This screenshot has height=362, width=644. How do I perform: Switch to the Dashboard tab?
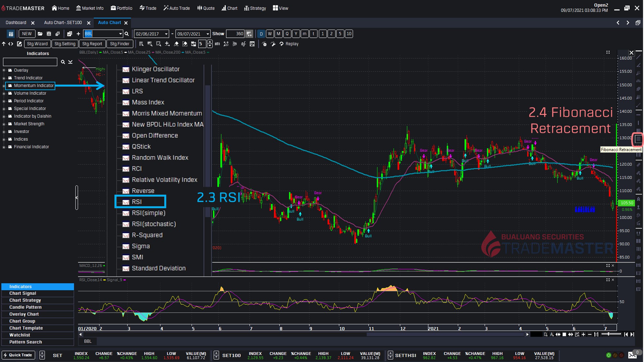[16, 23]
